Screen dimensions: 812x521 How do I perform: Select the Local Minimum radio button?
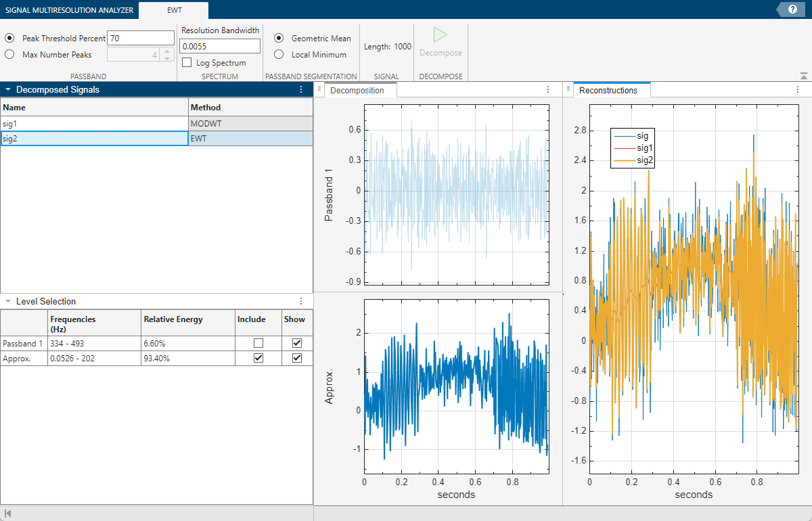(x=279, y=54)
